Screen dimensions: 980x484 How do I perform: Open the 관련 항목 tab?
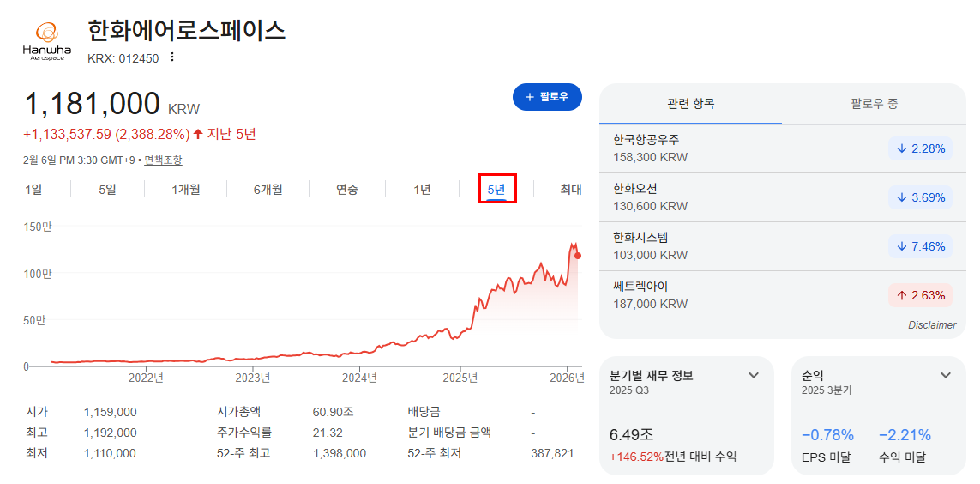pos(690,104)
